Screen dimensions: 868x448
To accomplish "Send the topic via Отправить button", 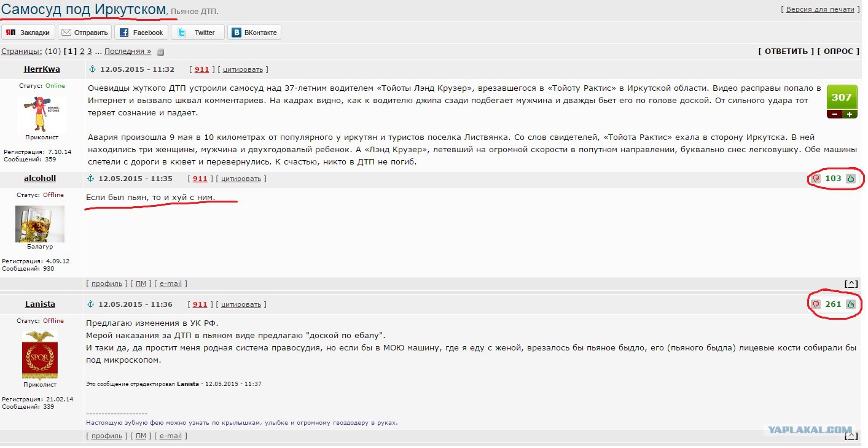I will coord(85,33).
